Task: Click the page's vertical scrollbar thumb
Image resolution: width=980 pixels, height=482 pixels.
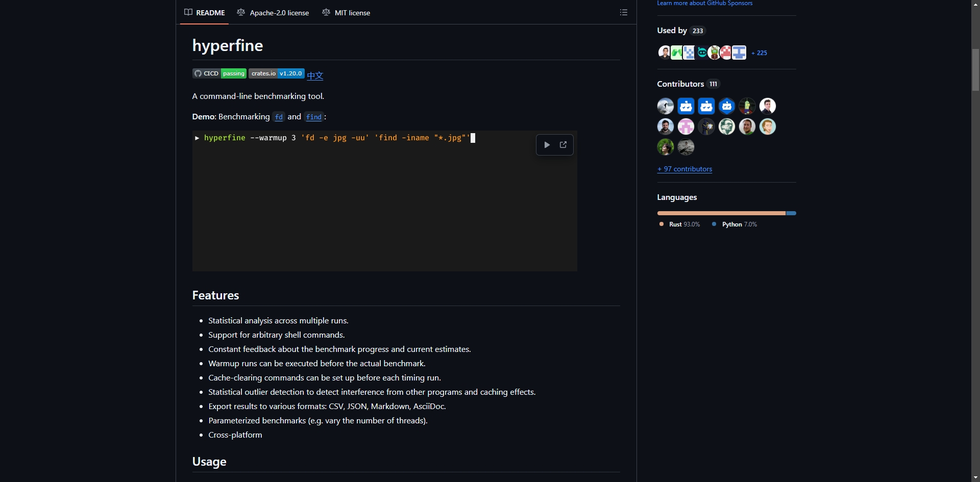Action: click(975, 70)
